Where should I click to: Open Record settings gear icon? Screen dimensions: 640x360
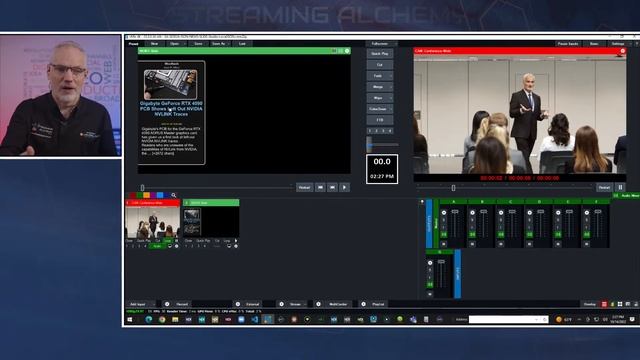click(x=167, y=304)
